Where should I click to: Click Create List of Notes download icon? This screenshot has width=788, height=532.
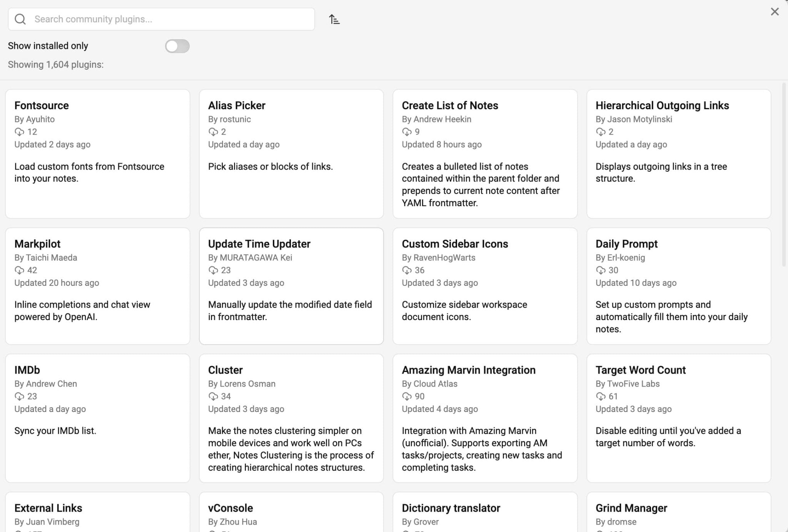407,132
